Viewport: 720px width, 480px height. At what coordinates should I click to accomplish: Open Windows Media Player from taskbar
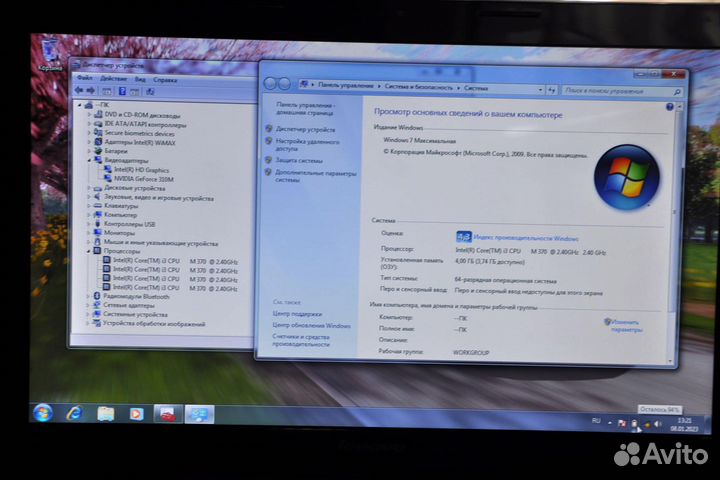(x=136, y=414)
